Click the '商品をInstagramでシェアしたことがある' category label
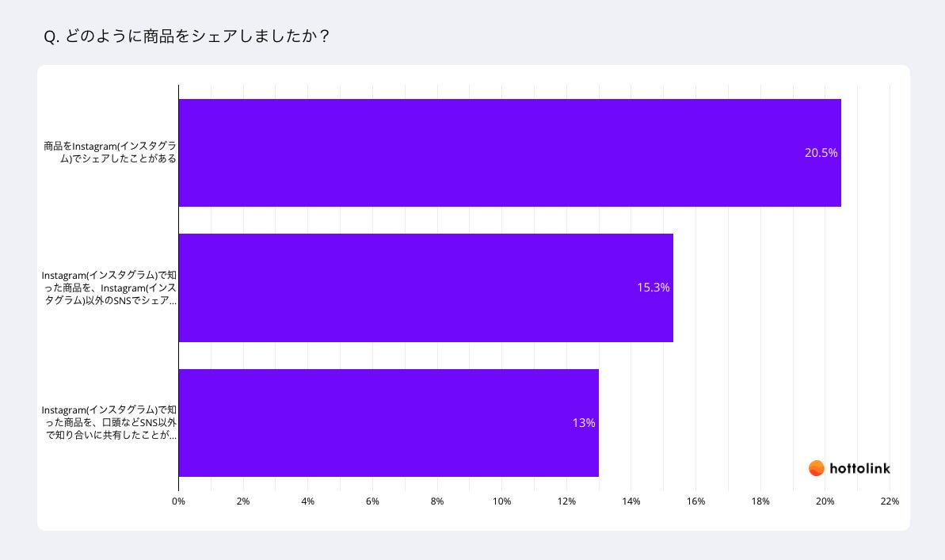This screenshot has width=945, height=560. tap(110, 152)
